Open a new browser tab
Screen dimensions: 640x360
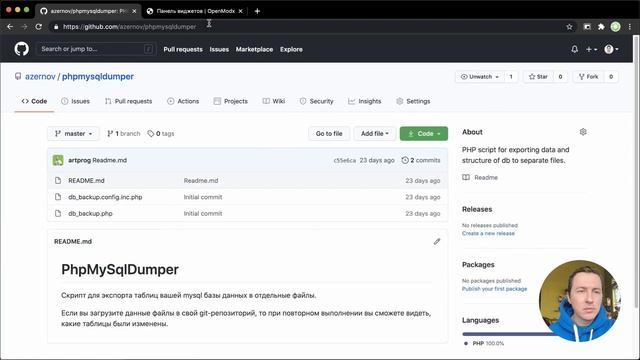(x=257, y=11)
